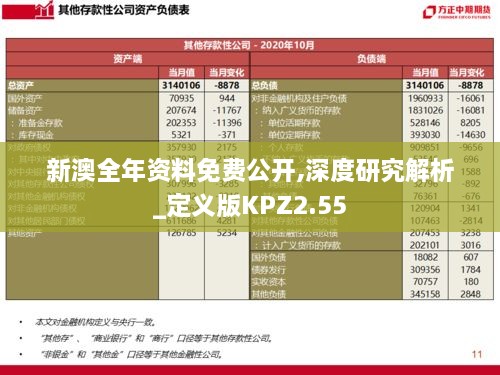The height and width of the screenshot is (375, 500).
Task: Select the slide title 其他存款性公司资产负债表
Action: (124, 10)
